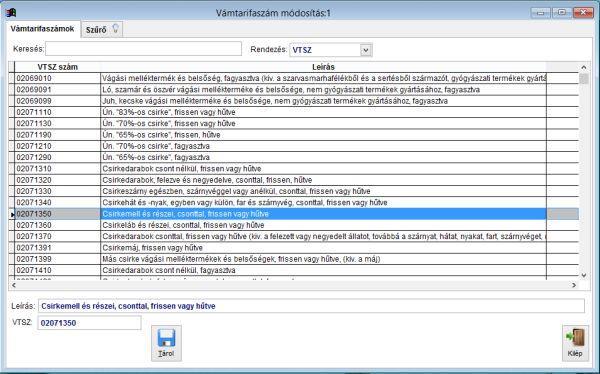The width and height of the screenshot is (600, 374).
Task: Maximize the Vámtarifaszám módosítás window
Action: pyautogui.click(x=562, y=13)
